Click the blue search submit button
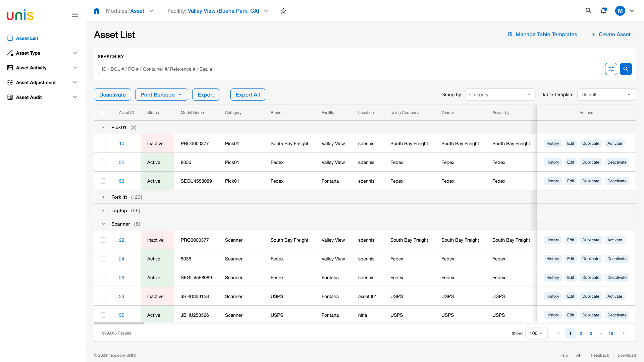 click(x=626, y=69)
